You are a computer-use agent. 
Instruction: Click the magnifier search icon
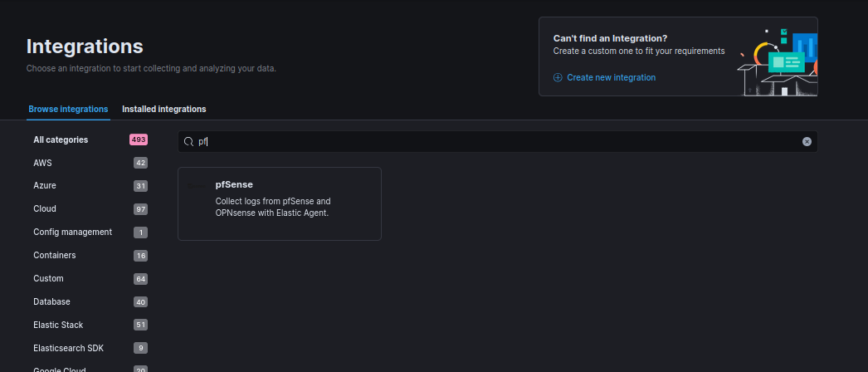[189, 142]
